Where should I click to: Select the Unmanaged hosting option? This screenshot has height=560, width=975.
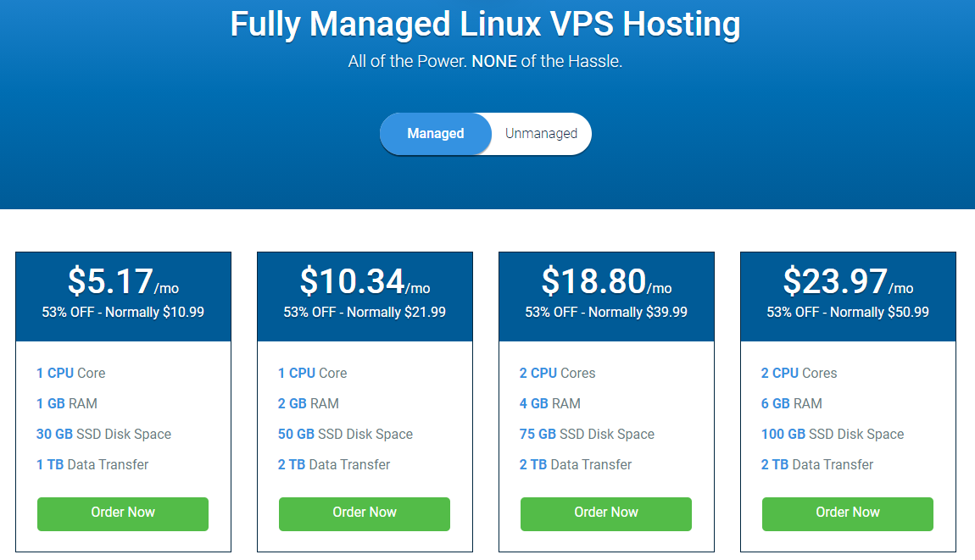541,134
